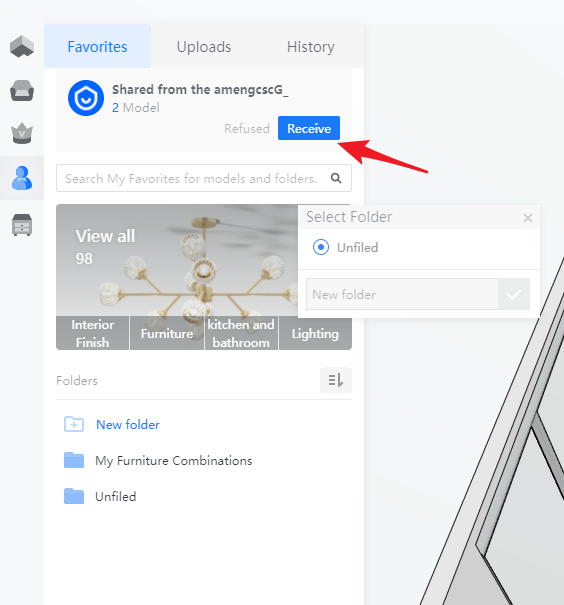564x605 pixels.
Task: Switch to the Uploads tab
Action: click(x=204, y=47)
